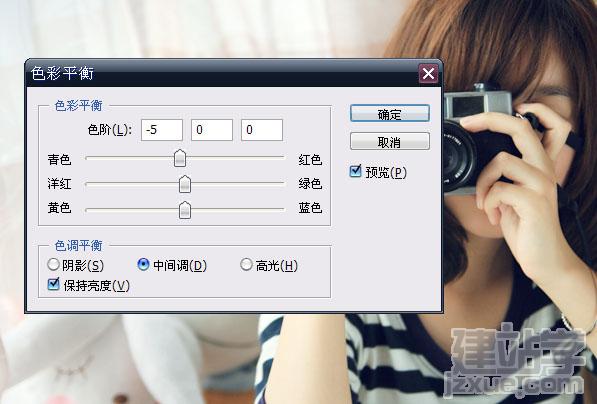This screenshot has height=404, width=597.
Task: Confirm with the 确定 button
Action: point(390,113)
